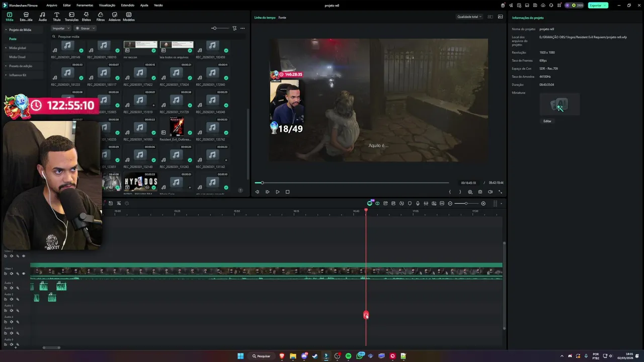The image size is (644, 362).
Task: Lock the Áudio 3 track folder icon
Action: 6,310
